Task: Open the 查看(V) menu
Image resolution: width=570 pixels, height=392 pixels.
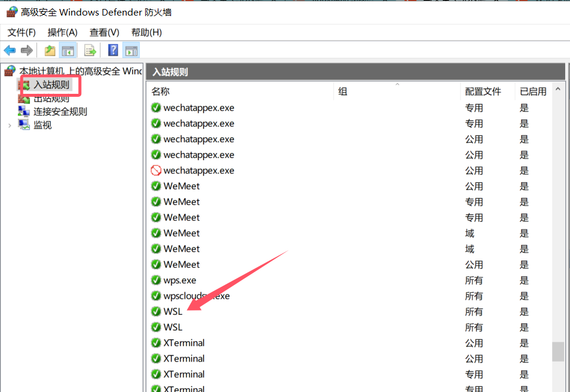Action: (105, 32)
